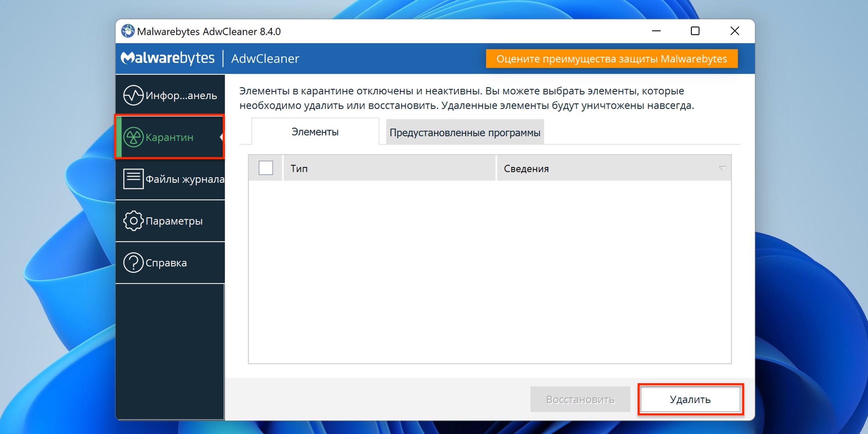Switch to the Элементы tab
The height and width of the screenshot is (434, 868).
tap(315, 132)
